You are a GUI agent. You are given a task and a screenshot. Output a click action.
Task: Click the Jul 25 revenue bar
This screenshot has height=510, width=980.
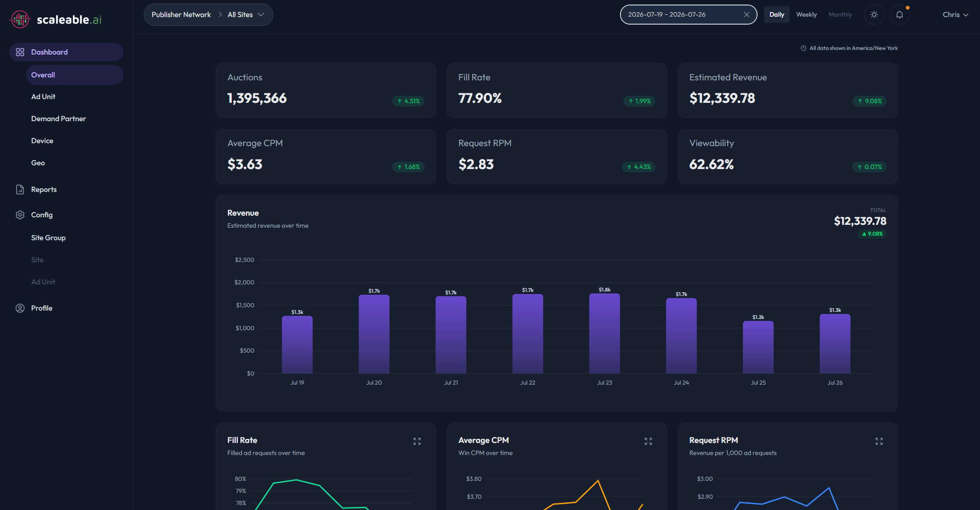pyautogui.click(x=758, y=347)
